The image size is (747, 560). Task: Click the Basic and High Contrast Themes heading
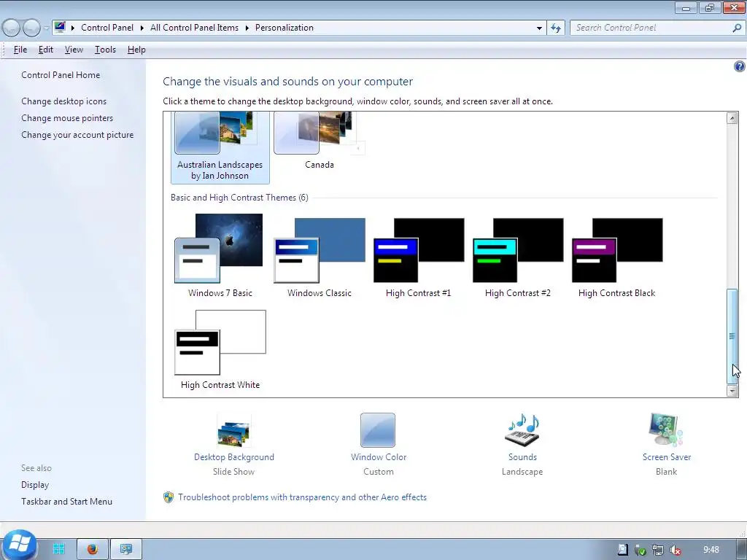(x=239, y=197)
